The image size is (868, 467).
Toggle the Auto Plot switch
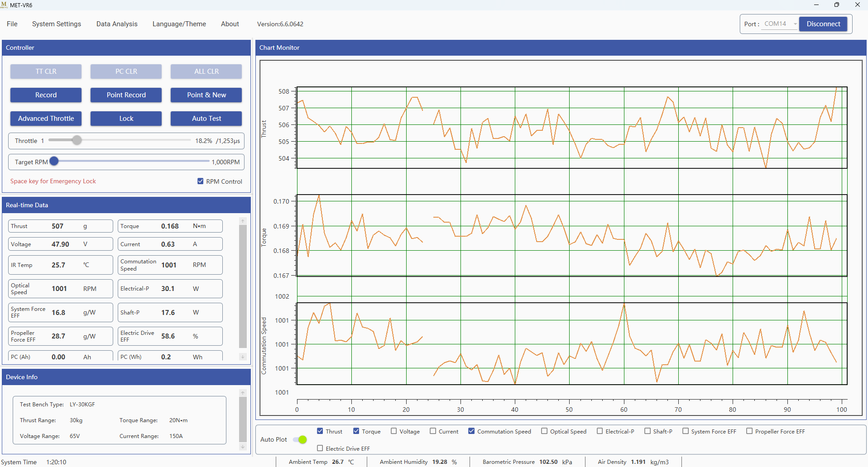point(300,439)
